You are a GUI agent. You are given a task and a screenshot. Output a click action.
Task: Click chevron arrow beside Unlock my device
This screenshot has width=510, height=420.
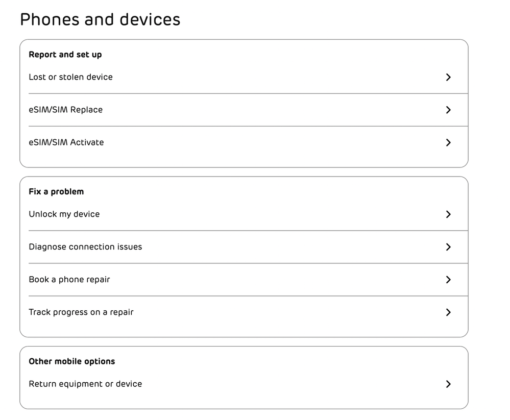click(x=448, y=214)
